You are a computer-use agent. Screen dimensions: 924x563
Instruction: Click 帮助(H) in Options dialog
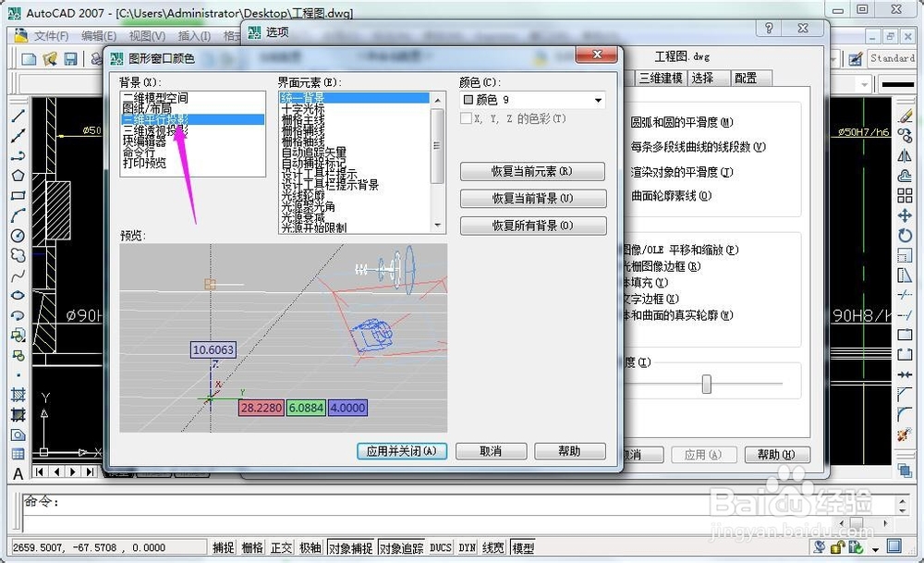[x=777, y=455]
